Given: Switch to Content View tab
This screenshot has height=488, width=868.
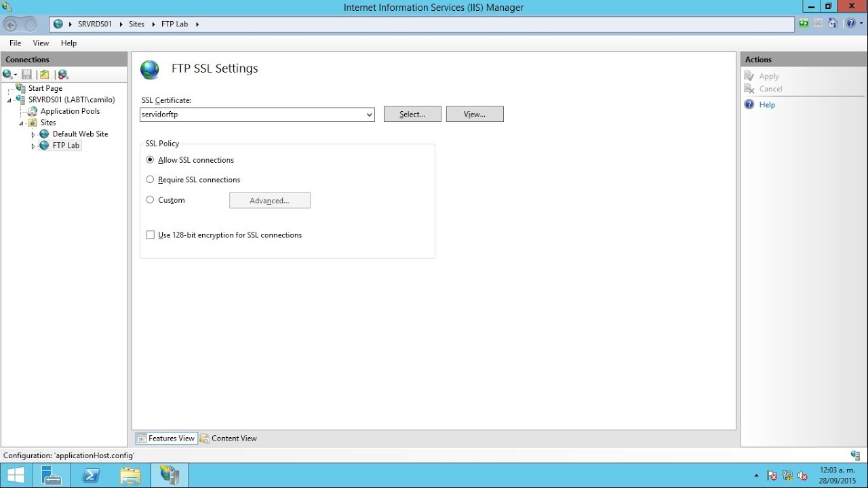Looking at the screenshot, I should tap(229, 439).
